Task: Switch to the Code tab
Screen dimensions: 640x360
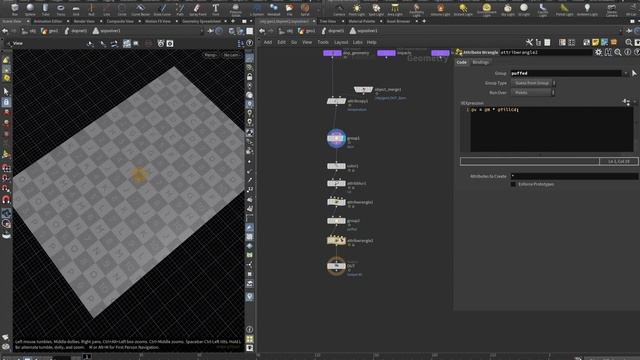Action: tap(461, 62)
